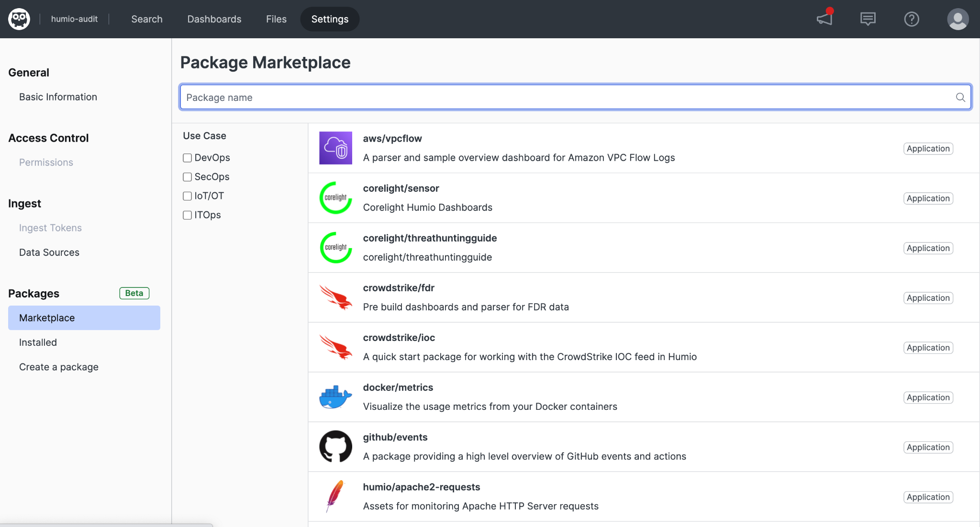The width and height of the screenshot is (980, 527).
Task: Click the corelight/threathuntingguide logo icon
Action: (335, 247)
